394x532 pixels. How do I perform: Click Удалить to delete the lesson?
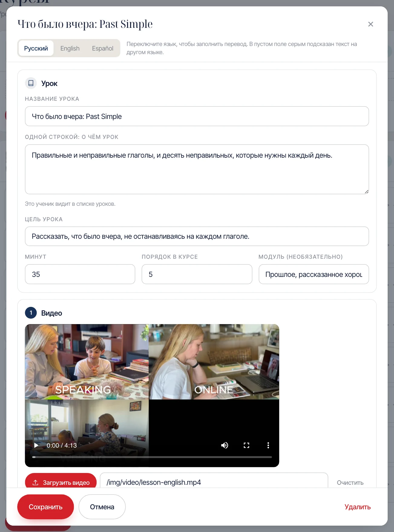[x=357, y=507]
